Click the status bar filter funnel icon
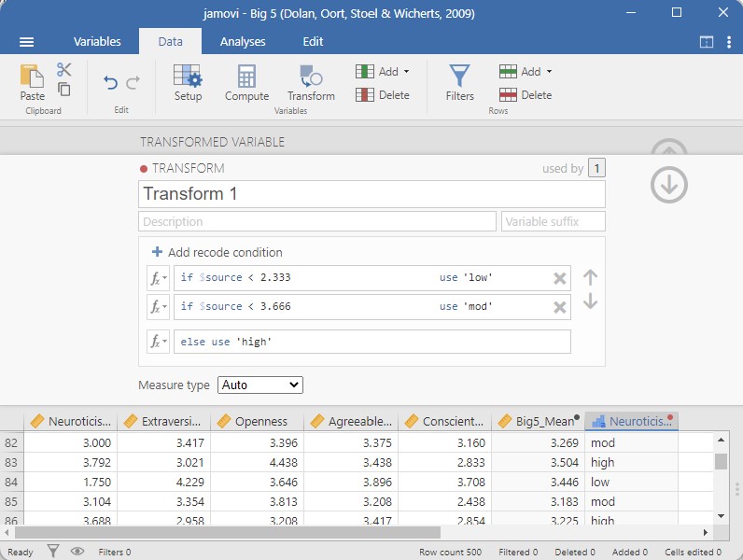The height and width of the screenshot is (560, 743). coord(53,551)
